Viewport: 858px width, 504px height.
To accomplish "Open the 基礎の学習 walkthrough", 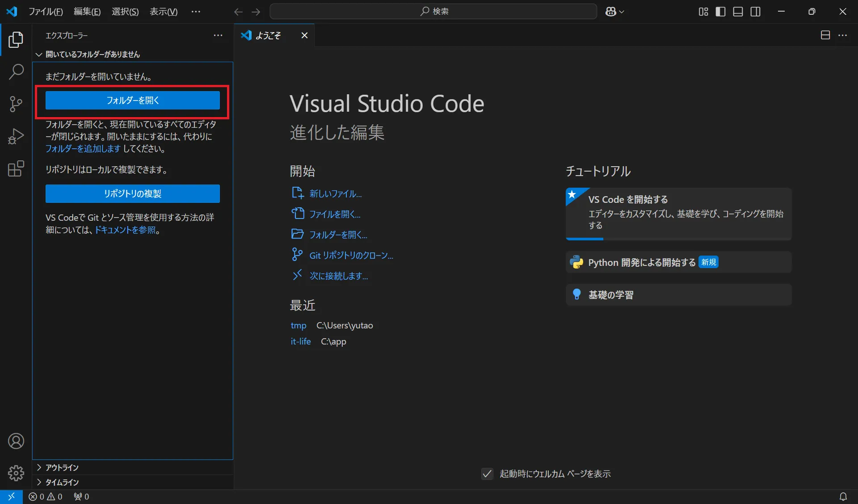I will [679, 294].
